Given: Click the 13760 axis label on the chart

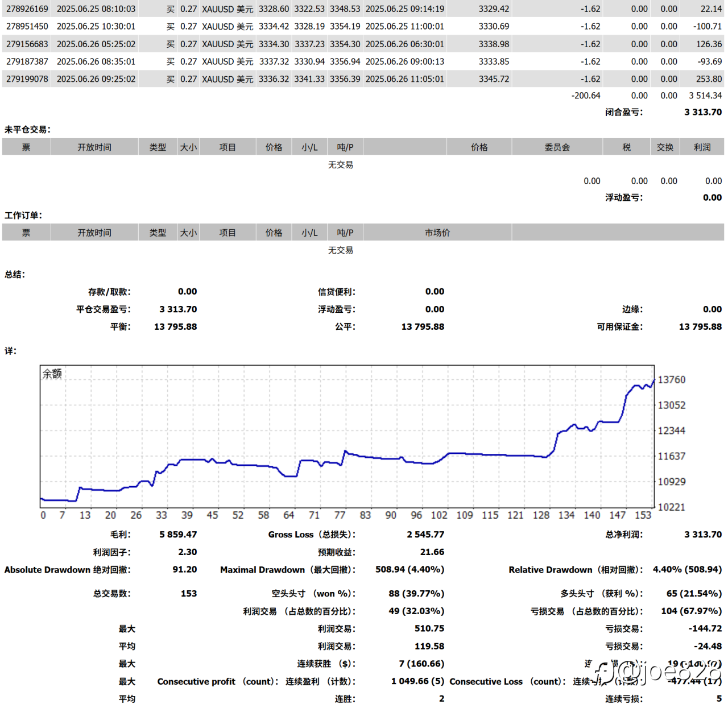Looking at the screenshot, I should click(672, 380).
